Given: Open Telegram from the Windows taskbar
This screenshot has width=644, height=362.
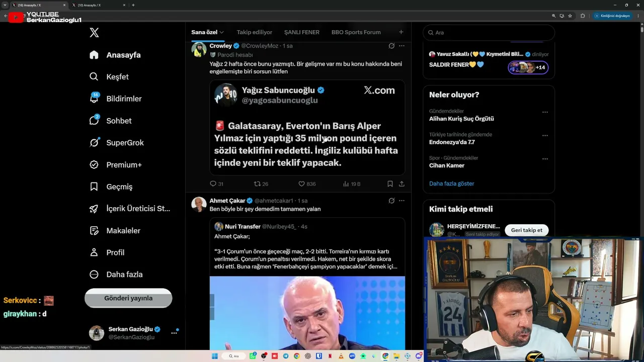Looking at the screenshot, I should click(x=286, y=356).
